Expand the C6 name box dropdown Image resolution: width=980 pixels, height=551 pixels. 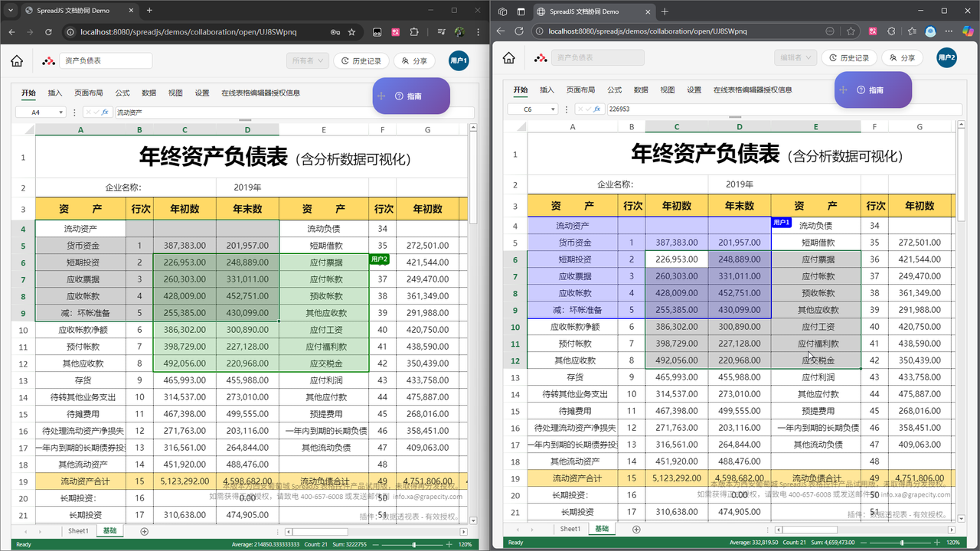point(551,109)
